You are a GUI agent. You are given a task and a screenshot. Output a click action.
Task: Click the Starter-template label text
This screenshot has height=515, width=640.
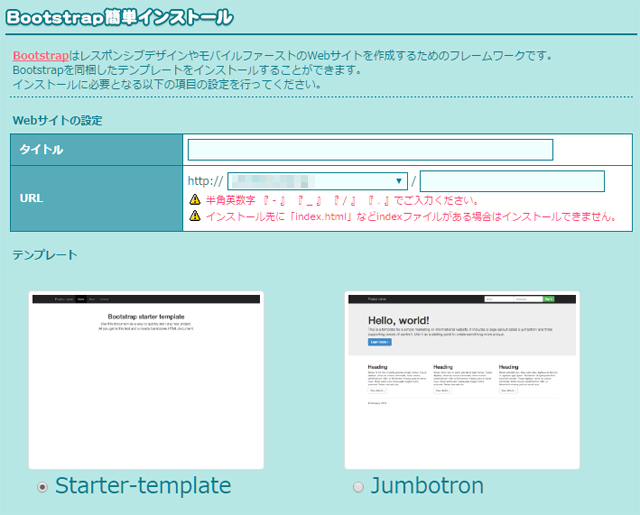[x=143, y=486]
